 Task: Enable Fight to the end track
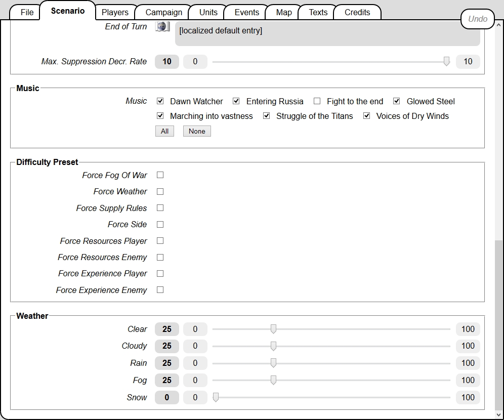317,101
